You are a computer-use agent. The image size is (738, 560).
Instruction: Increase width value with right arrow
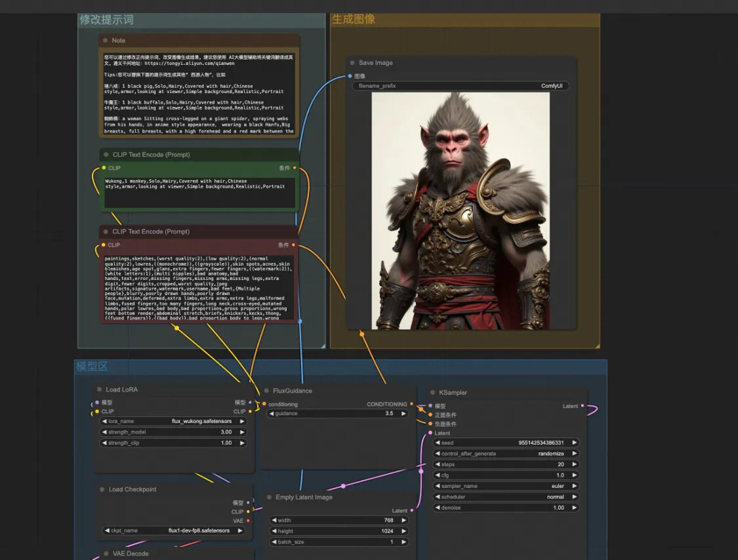click(404, 520)
